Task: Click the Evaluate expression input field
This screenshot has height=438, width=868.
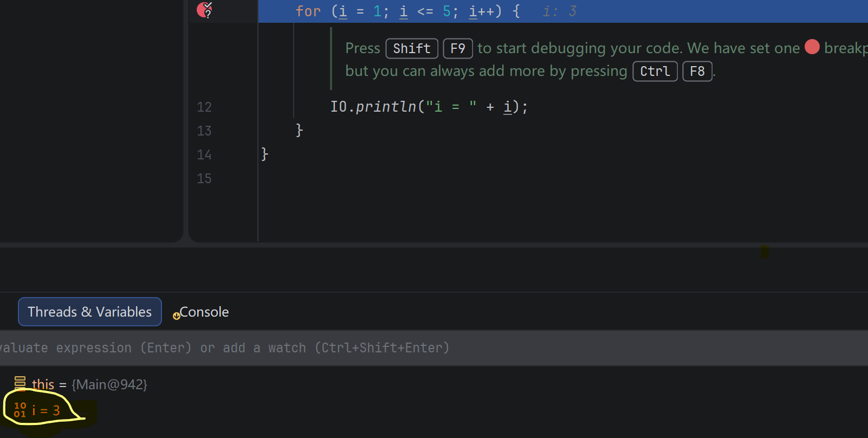Action: pos(434,348)
